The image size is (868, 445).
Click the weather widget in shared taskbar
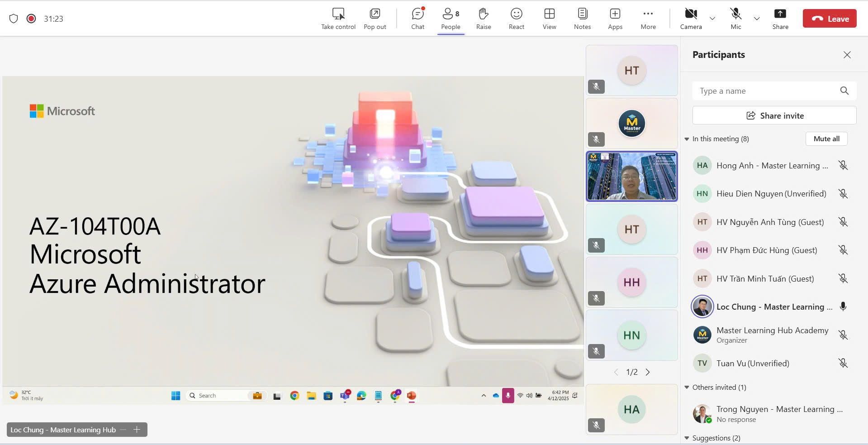coord(26,396)
